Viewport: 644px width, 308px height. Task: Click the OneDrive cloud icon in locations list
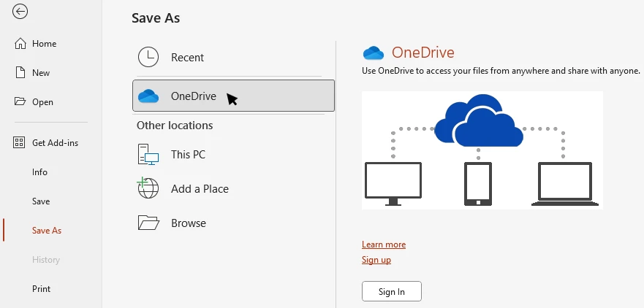click(148, 96)
